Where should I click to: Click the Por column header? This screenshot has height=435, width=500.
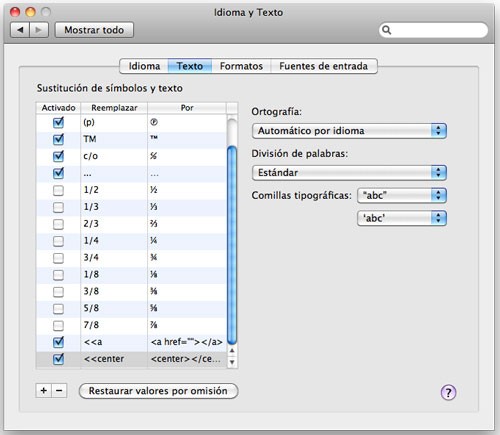tap(187, 108)
